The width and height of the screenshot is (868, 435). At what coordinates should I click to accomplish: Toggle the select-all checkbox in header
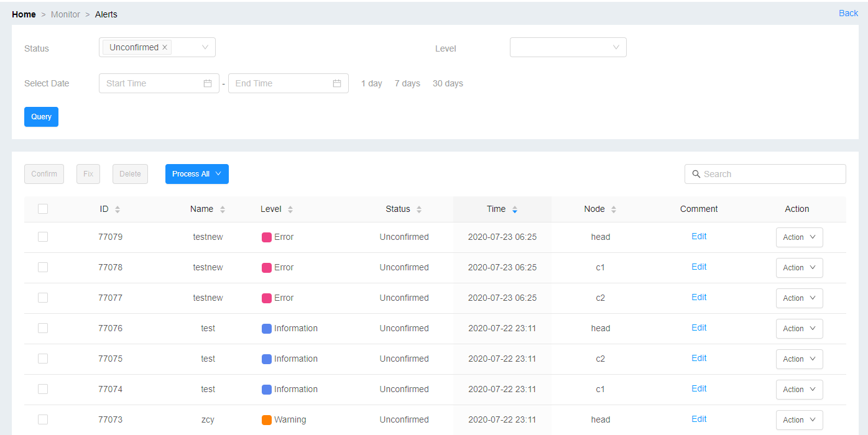(43, 209)
